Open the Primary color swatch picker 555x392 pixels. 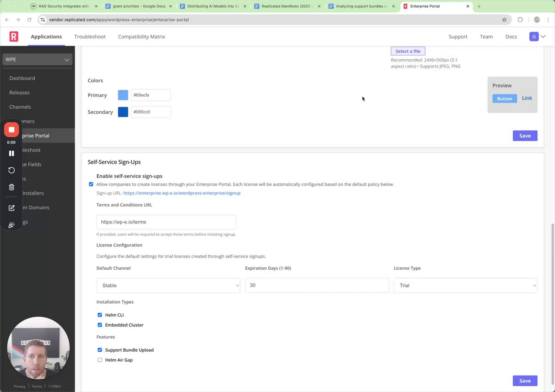(123, 95)
